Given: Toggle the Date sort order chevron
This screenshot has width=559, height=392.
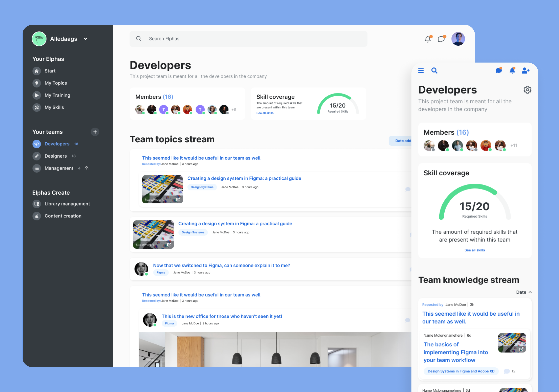Looking at the screenshot, I should click(x=530, y=292).
